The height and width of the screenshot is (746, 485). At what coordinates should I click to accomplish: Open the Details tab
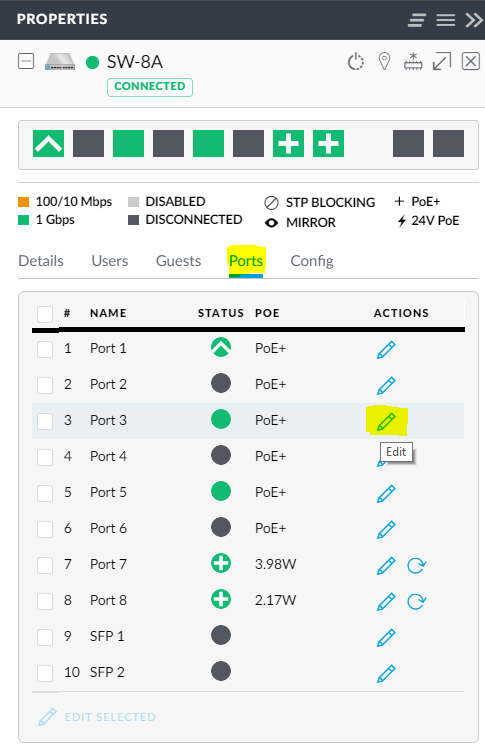tap(41, 261)
